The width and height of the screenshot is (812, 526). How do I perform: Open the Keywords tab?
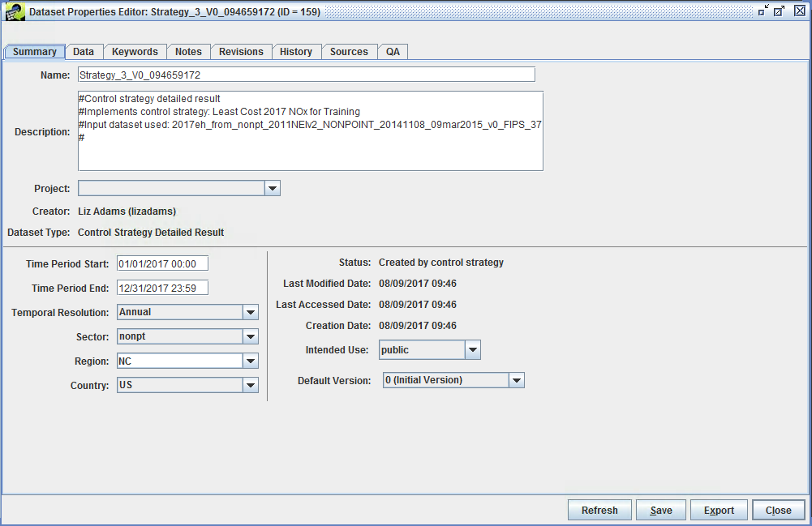(x=135, y=51)
